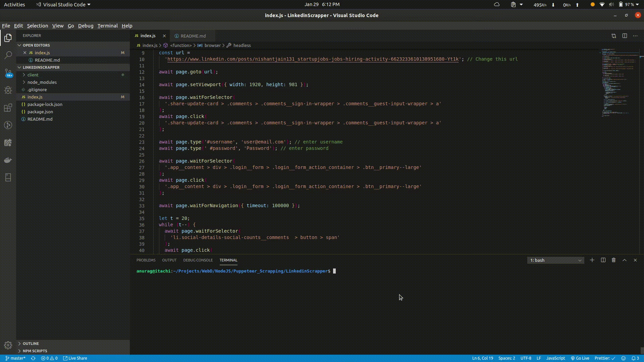Open the LinkedIn URL on line 10
This screenshot has width=644, height=362.
pos(313,59)
